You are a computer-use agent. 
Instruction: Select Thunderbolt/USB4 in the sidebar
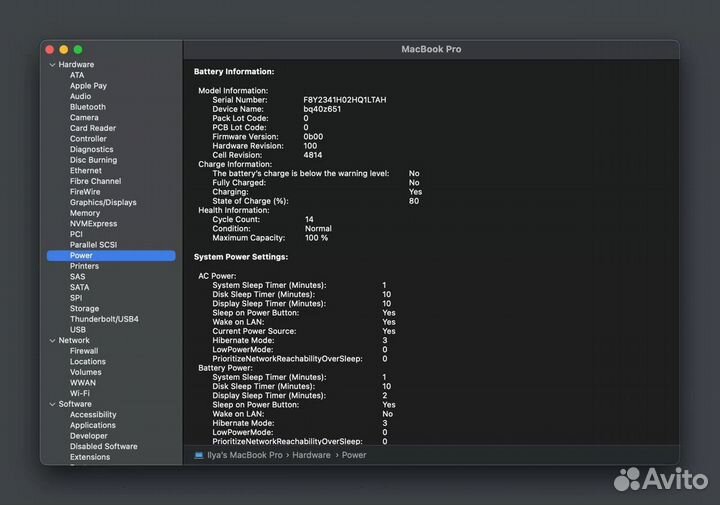tap(104, 319)
